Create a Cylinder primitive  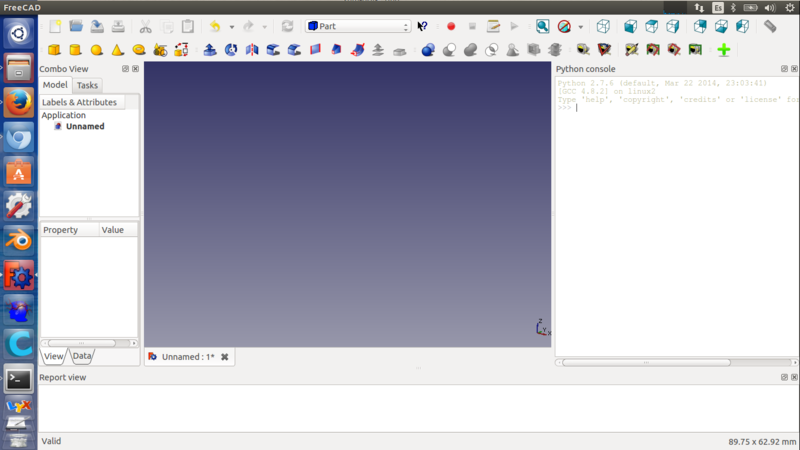[x=75, y=49]
